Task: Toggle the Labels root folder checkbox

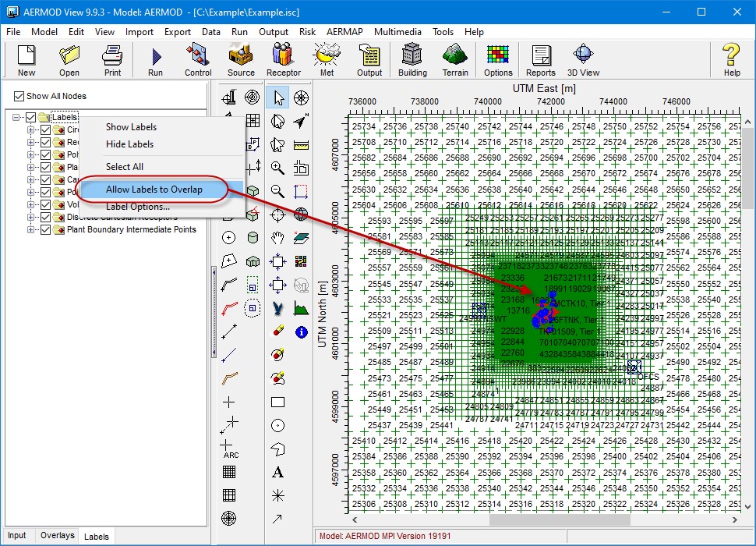Action: [x=31, y=117]
